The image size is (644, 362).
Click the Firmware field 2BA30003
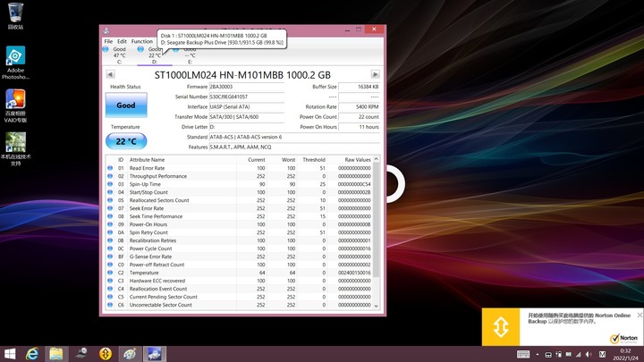pos(247,87)
